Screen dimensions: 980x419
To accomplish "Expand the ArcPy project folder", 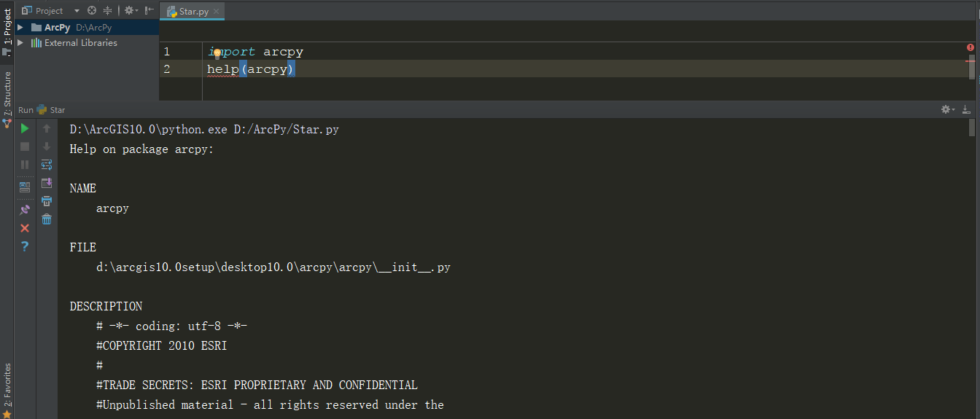I will pyautogui.click(x=20, y=28).
